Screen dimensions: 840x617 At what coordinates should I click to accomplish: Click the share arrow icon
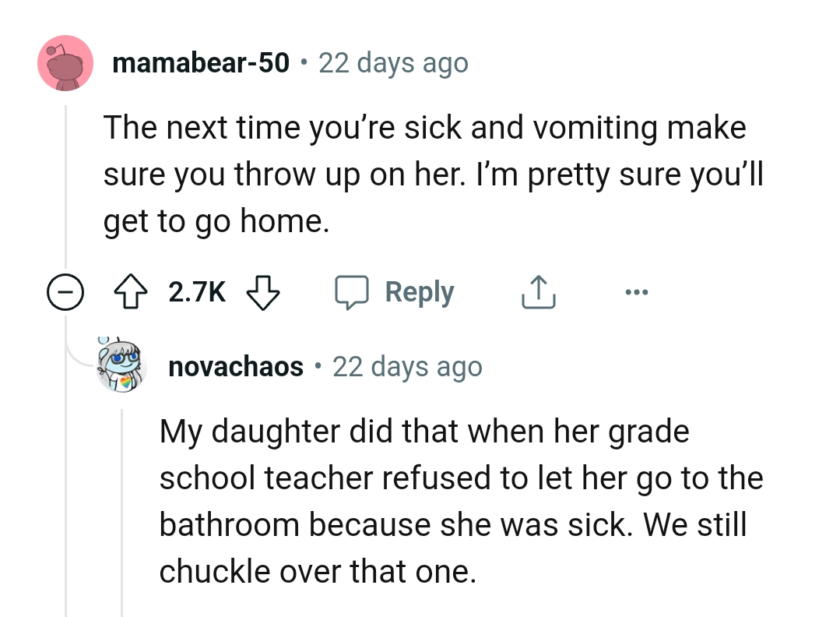(x=538, y=293)
